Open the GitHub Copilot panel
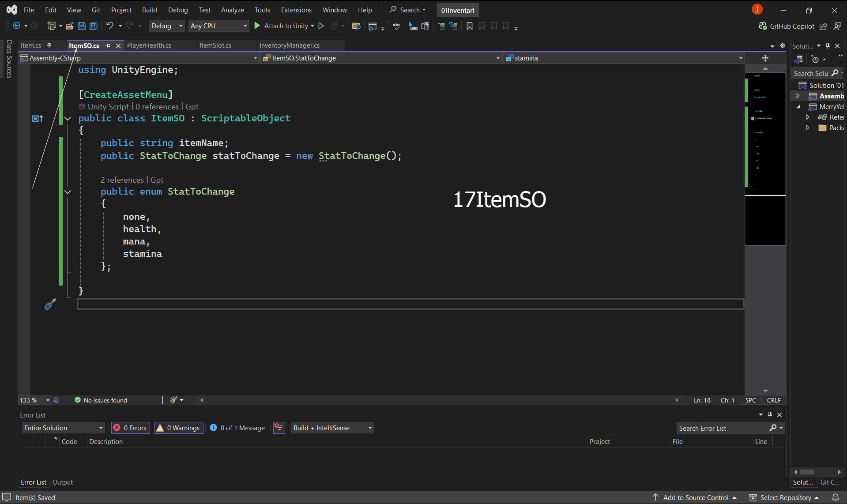Screen dimensions: 847x504 pyautogui.click(x=787, y=26)
